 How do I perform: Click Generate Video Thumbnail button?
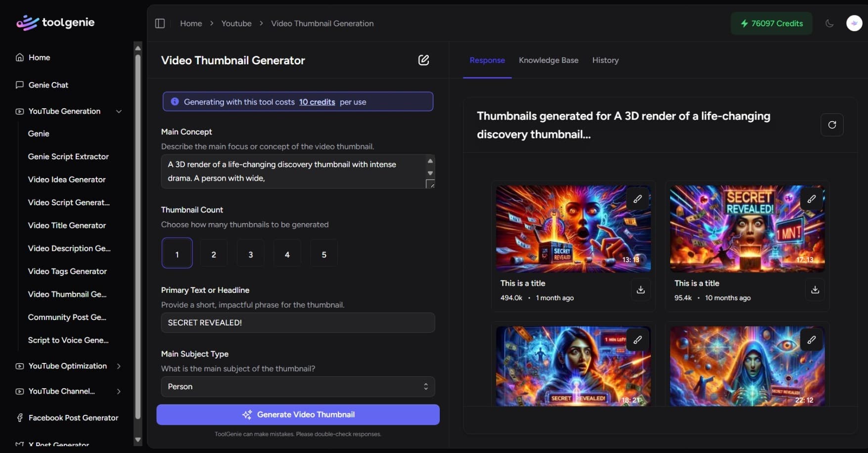(298, 414)
